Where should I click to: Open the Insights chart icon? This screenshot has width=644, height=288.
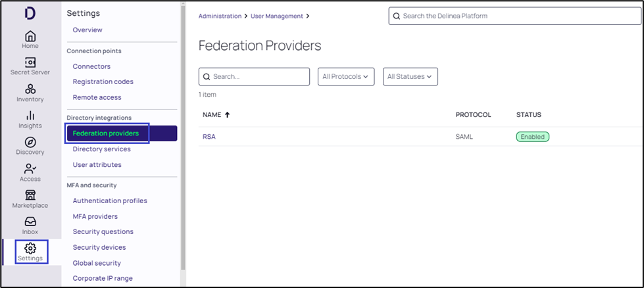(30, 116)
